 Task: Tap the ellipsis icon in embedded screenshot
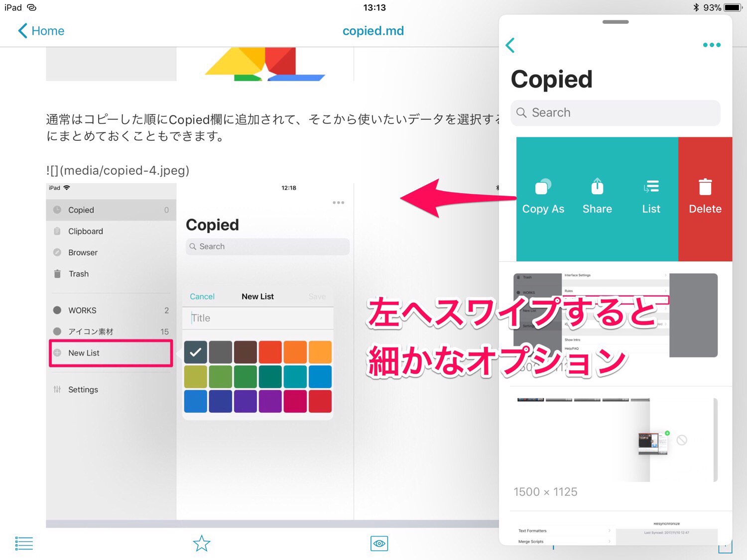coord(339,203)
